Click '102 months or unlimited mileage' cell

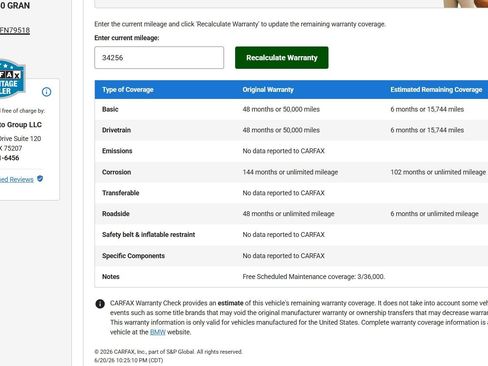point(438,172)
